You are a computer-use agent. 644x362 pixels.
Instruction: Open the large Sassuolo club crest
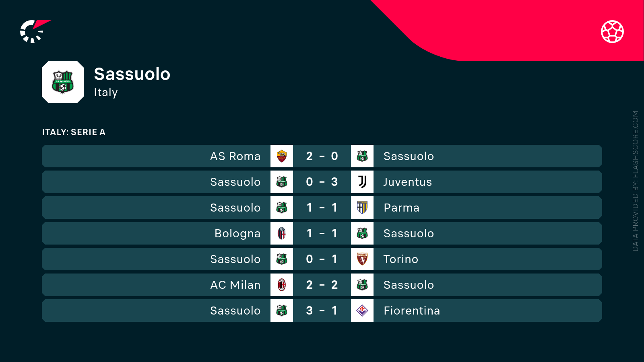tap(63, 82)
